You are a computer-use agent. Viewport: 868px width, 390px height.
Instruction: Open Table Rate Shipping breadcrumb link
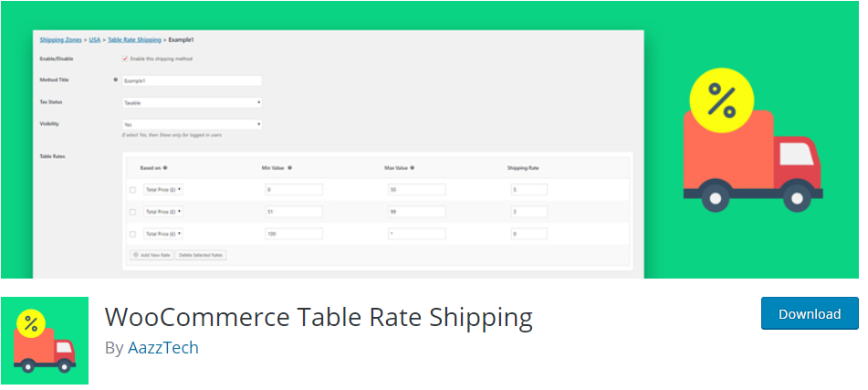[134, 40]
